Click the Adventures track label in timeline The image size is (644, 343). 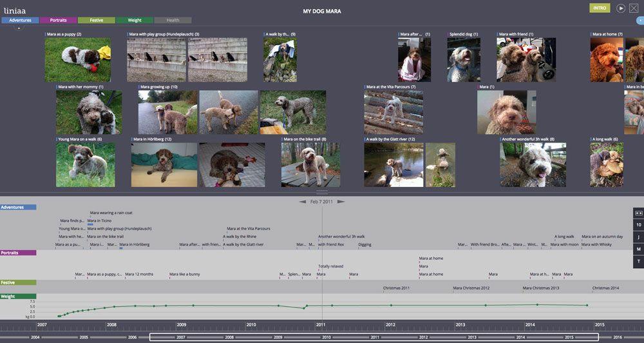[x=18, y=207]
